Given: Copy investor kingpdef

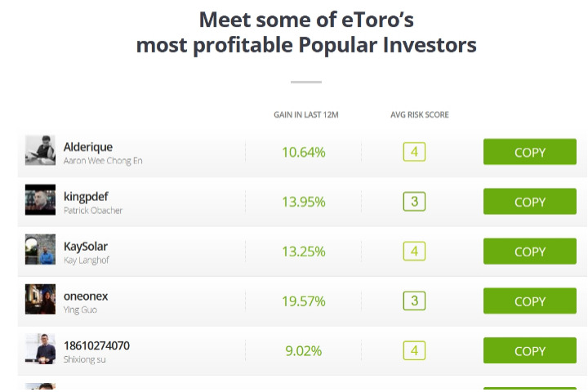Looking at the screenshot, I should [x=529, y=202].
